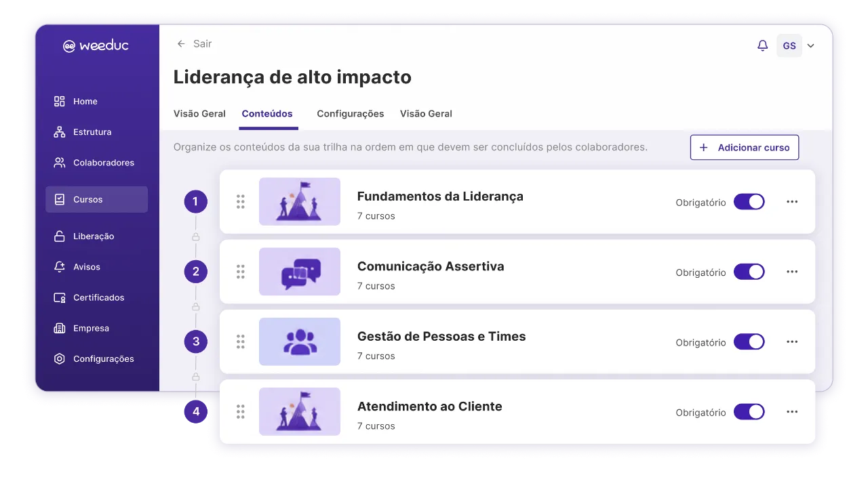Click step number 2 circle
Image resolution: width=868 pixels, height=477 pixels.
click(x=196, y=272)
